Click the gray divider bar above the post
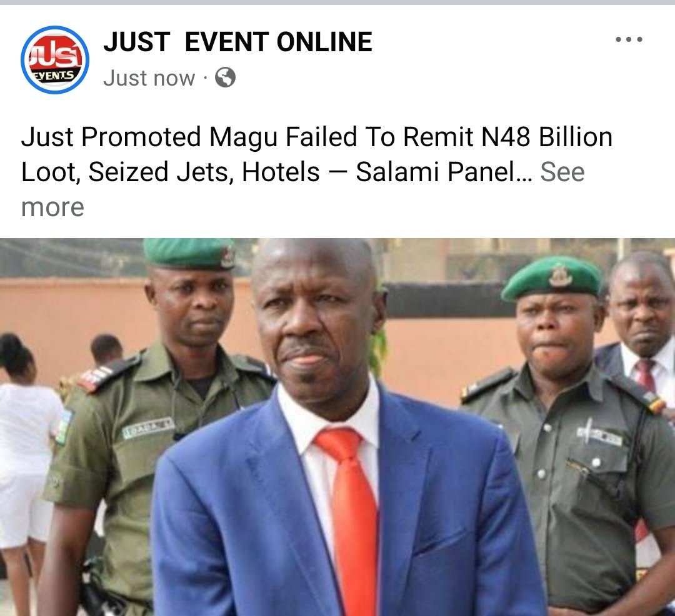This screenshot has width=675, height=616. (x=337, y=2)
